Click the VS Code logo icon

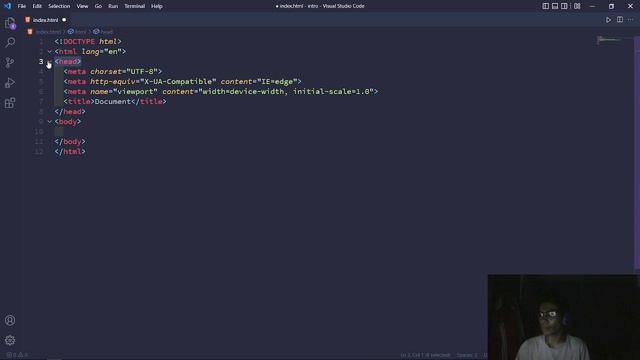7,6
